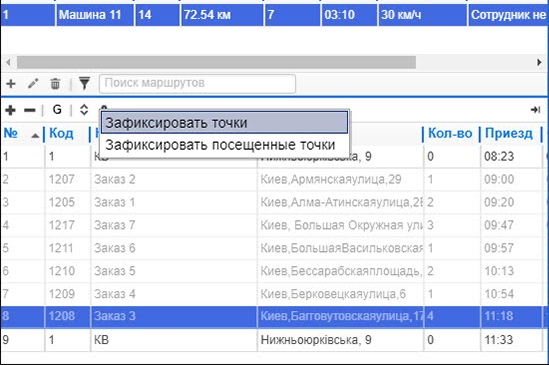Add a new route with the plus icon
This screenshot has width=549, height=365.
point(11,84)
